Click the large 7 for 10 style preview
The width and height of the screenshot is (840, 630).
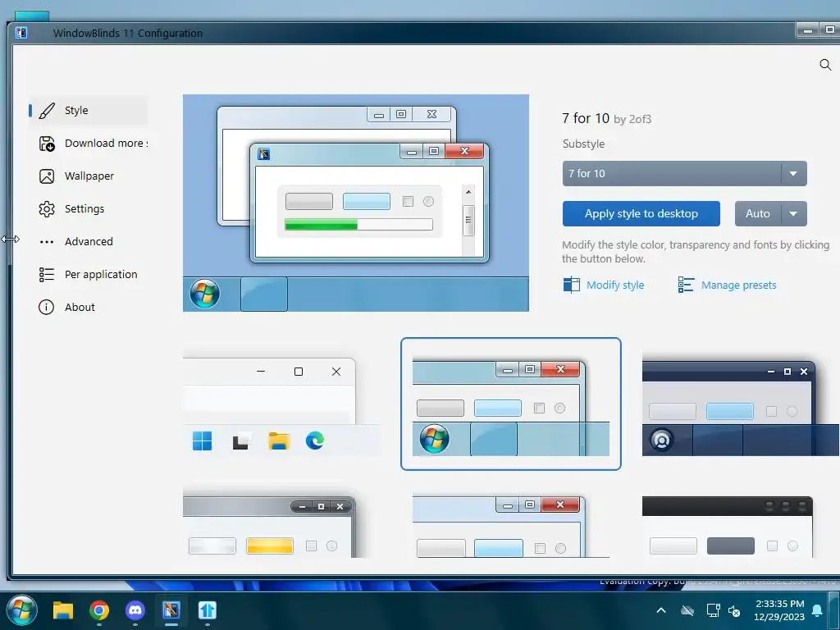[x=356, y=203]
